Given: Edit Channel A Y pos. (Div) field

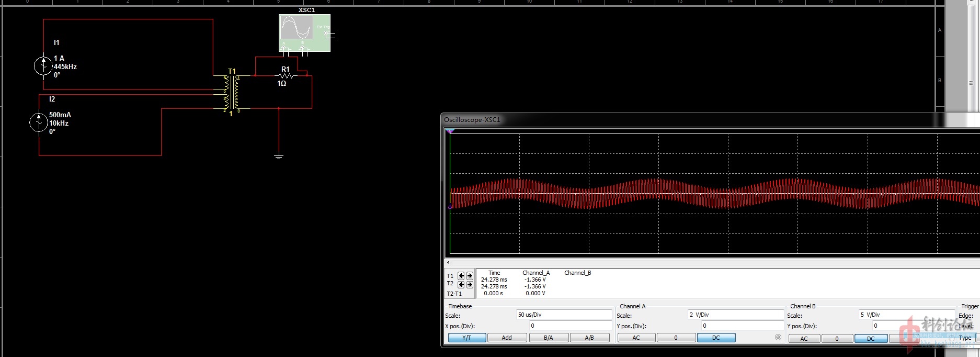Looking at the screenshot, I should click(743, 326).
